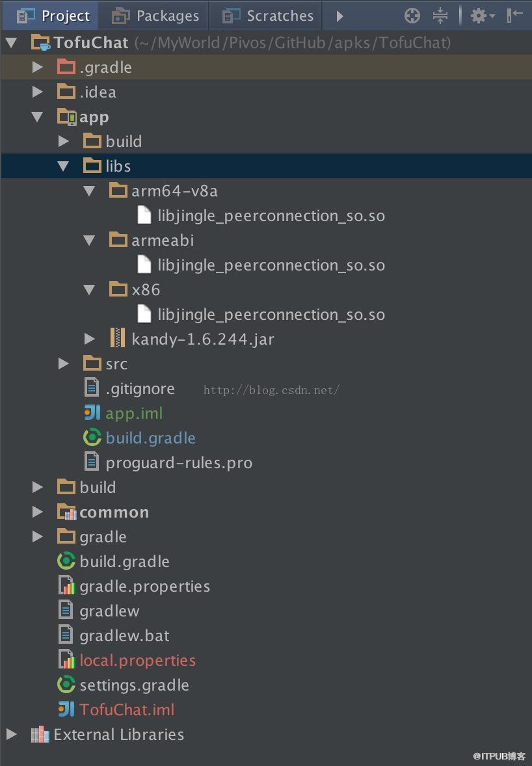This screenshot has width=532, height=766.
Task: Click the External Libraries icon
Action: click(40, 734)
